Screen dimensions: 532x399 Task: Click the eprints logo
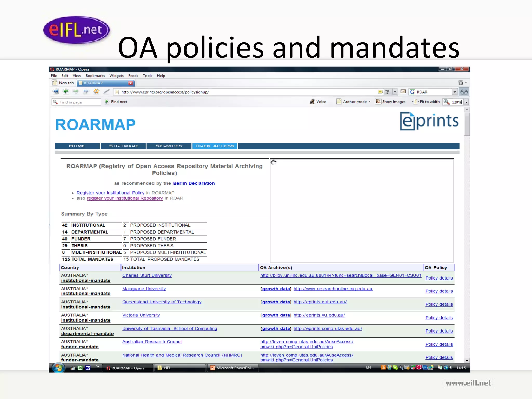click(x=429, y=121)
